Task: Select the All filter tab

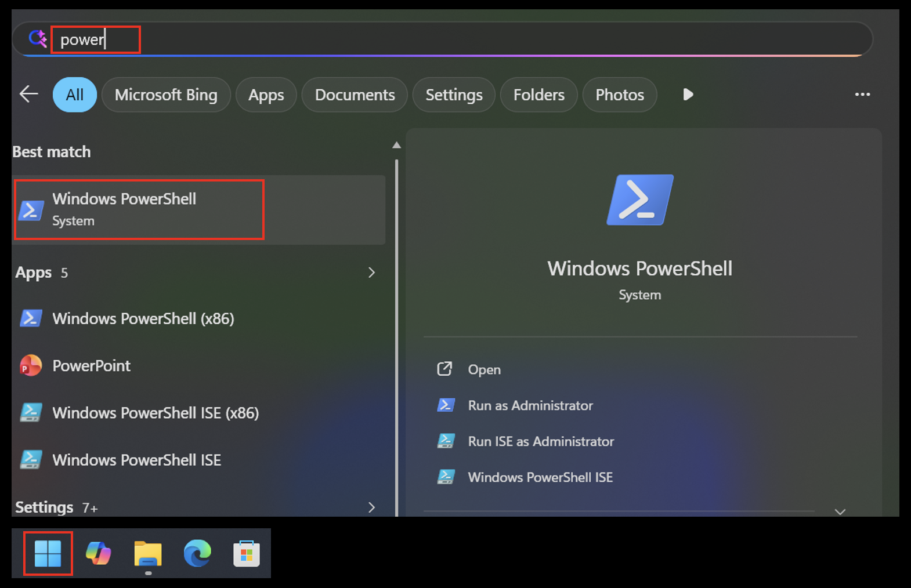Action: click(x=75, y=95)
